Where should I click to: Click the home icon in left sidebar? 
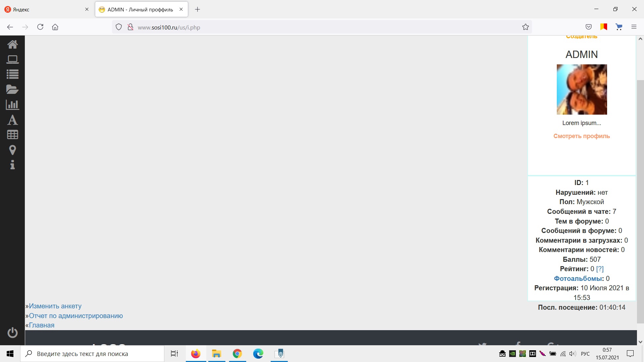coord(12,44)
